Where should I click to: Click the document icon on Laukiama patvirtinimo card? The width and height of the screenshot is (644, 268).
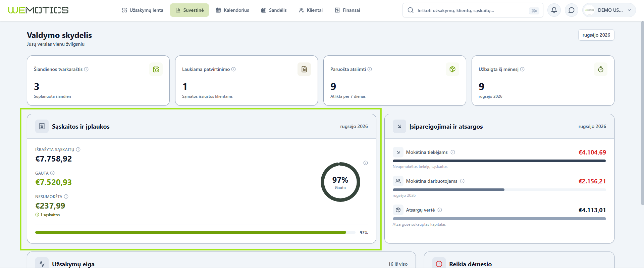[x=304, y=69]
